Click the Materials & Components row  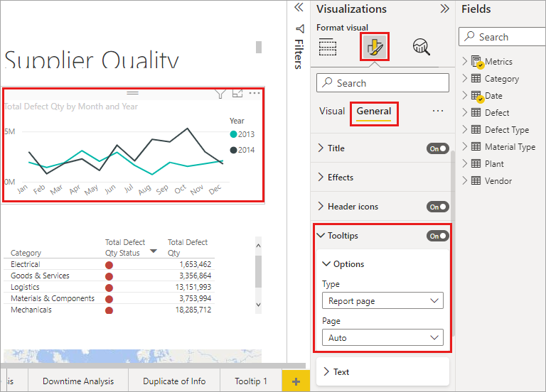click(x=109, y=298)
